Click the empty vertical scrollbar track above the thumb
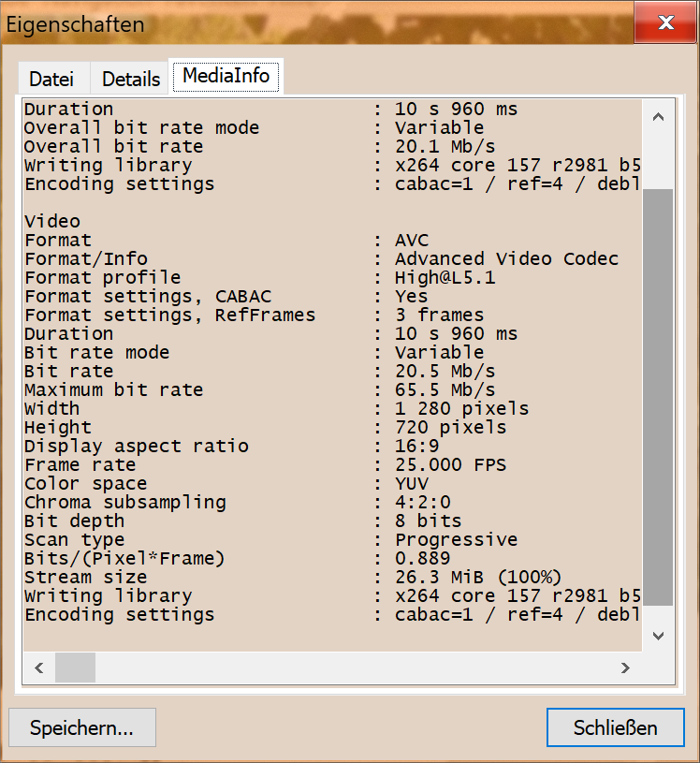The image size is (700, 763). click(658, 159)
